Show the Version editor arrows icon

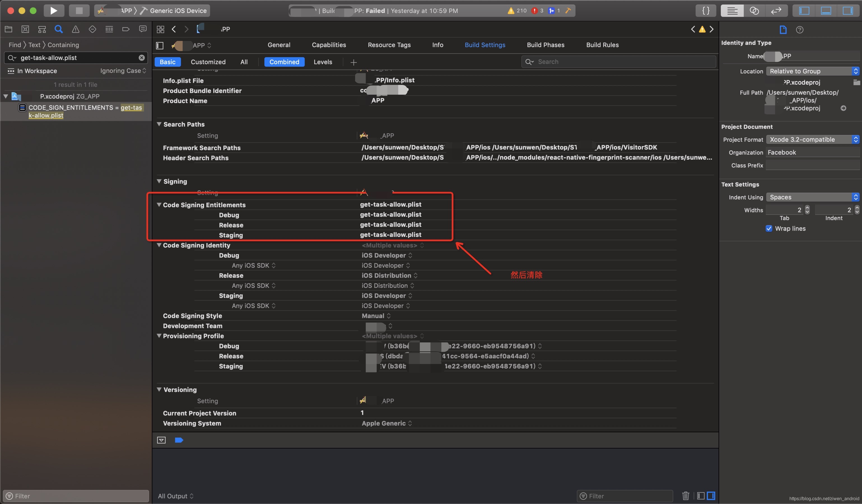tap(776, 11)
